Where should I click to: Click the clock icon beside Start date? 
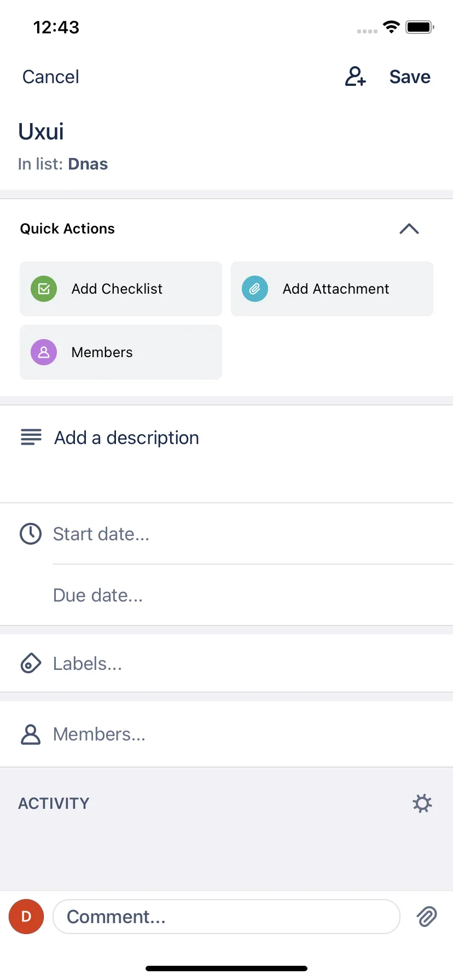point(31,534)
